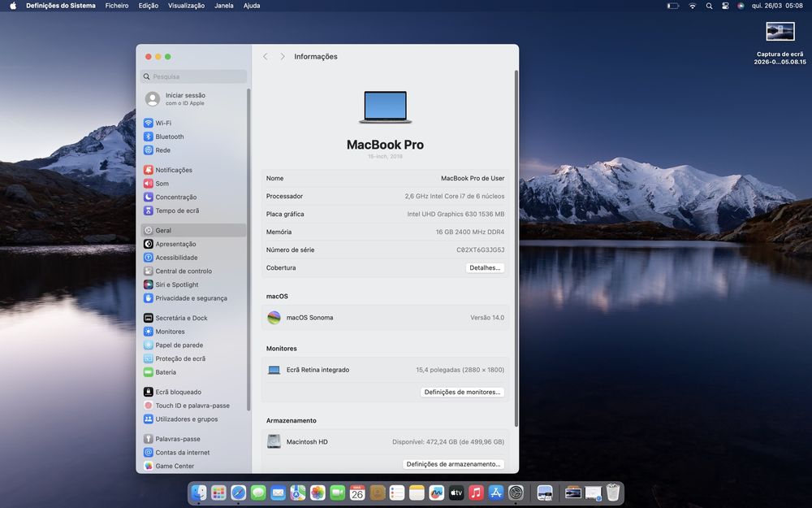Screen dimensions: 812x508
Task: Open Contas da internet settings
Action: [x=193, y=452]
